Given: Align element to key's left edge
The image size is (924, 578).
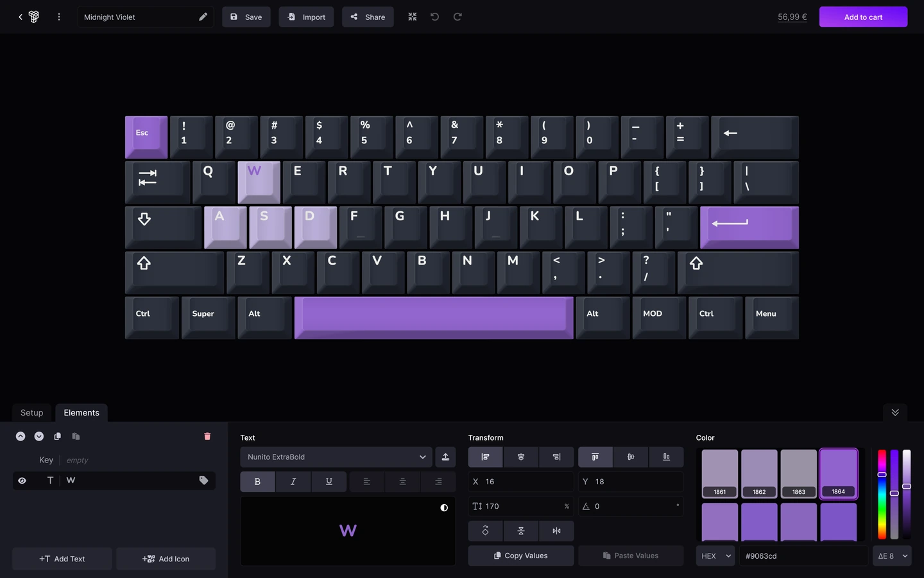Looking at the screenshot, I should pos(485,457).
